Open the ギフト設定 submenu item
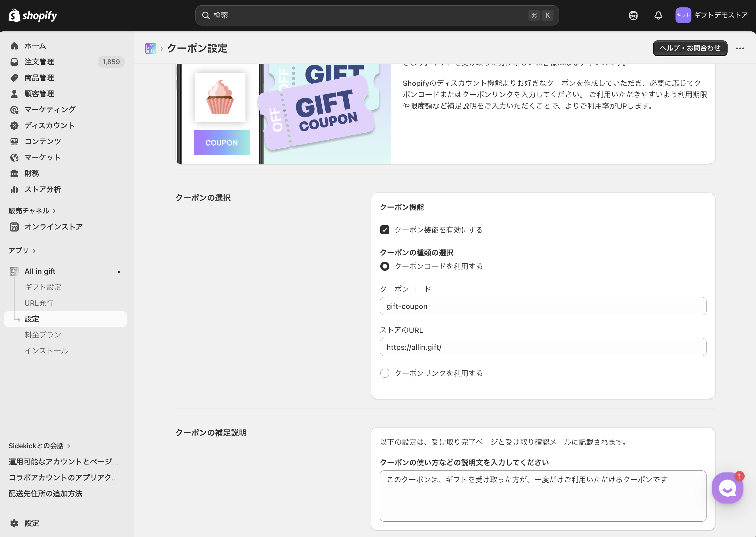Image resolution: width=756 pixels, height=537 pixels. click(x=43, y=287)
